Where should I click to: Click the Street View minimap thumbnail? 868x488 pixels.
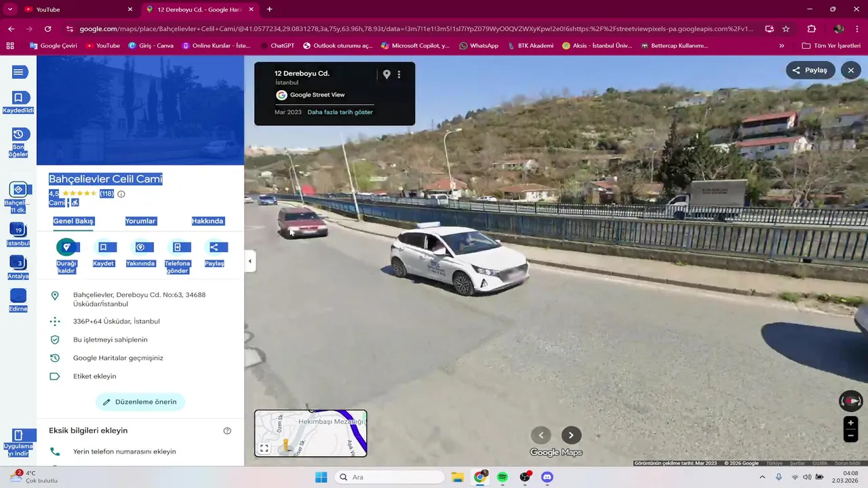(311, 433)
